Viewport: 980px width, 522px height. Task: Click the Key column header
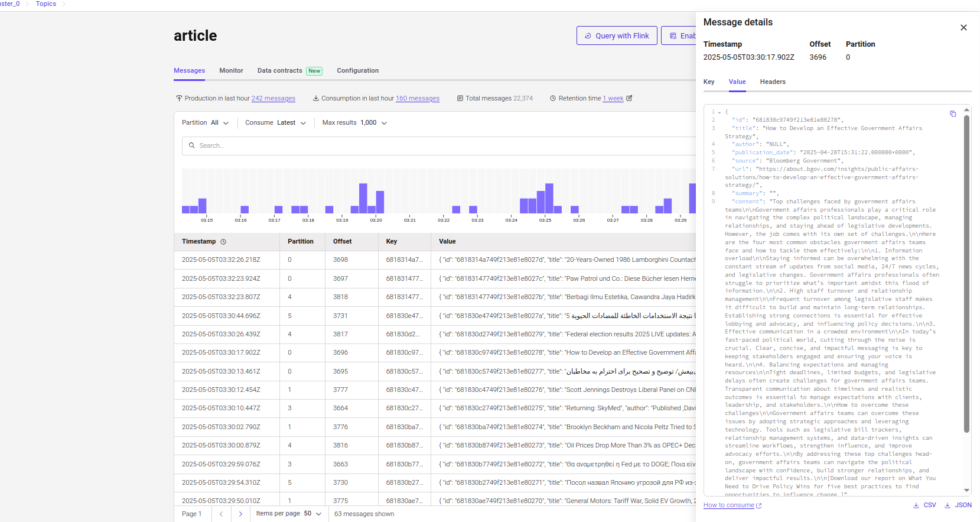click(392, 242)
